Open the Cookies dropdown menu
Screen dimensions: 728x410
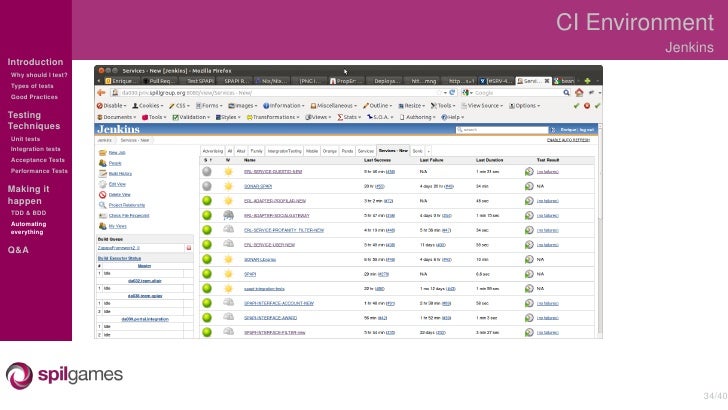147,106
